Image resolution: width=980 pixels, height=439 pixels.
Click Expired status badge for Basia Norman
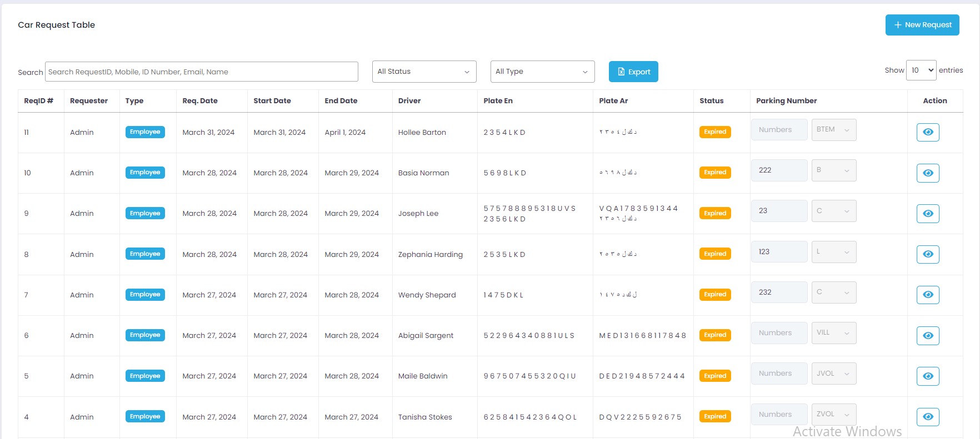point(715,173)
